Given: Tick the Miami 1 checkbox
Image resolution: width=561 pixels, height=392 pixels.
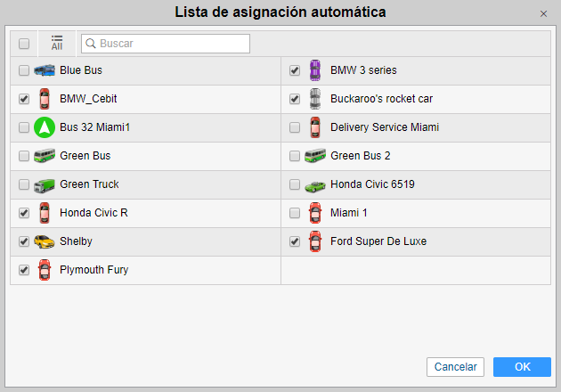Looking at the screenshot, I should pyautogui.click(x=295, y=213).
